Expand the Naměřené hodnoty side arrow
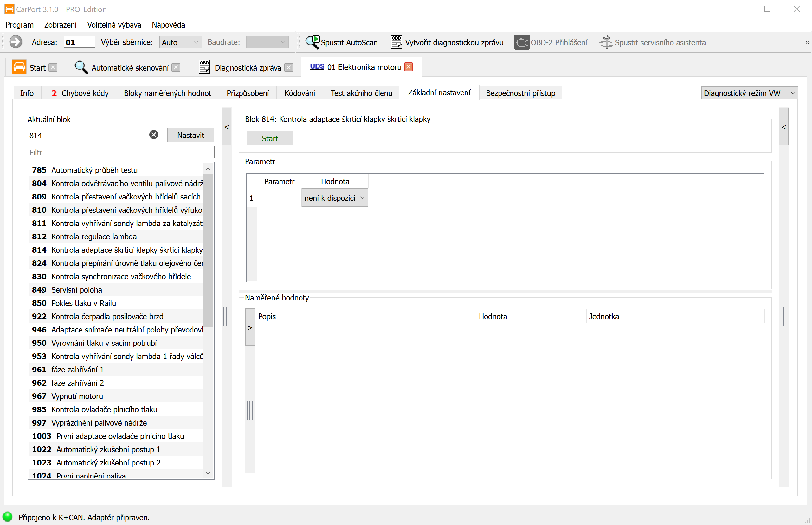The height and width of the screenshot is (525, 812). click(x=250, y=328)
